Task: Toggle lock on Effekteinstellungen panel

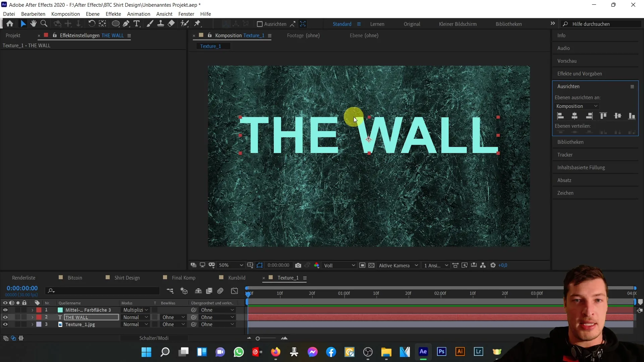Action: point(55,35)
